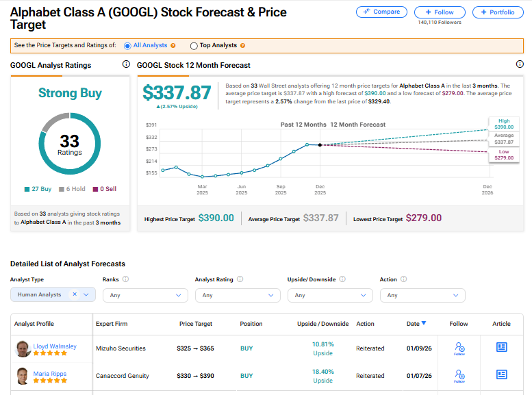Remove Human Analysts filter with X
Viewport: 532px width, 395px height.
click(75, 294)
